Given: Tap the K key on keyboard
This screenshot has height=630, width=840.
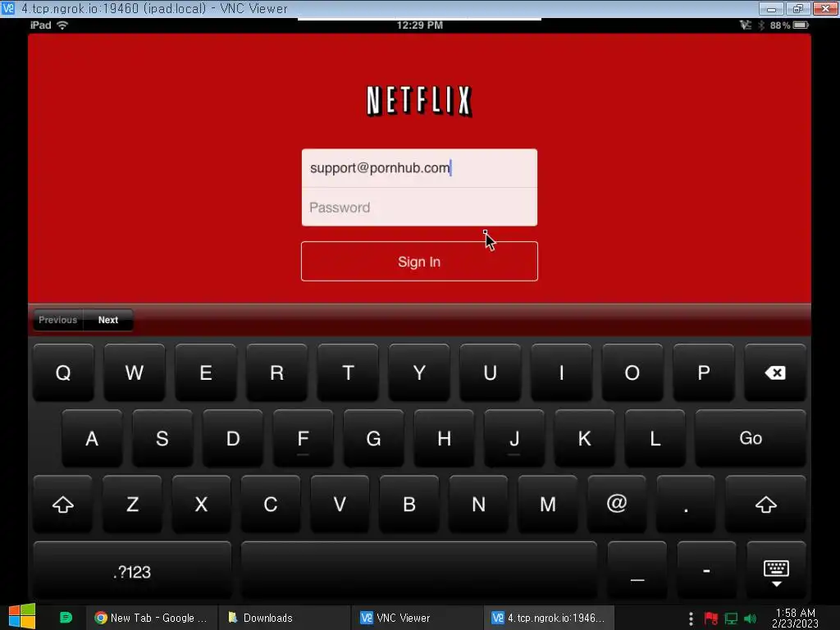Looking at the screenshot, I should 584,438.
